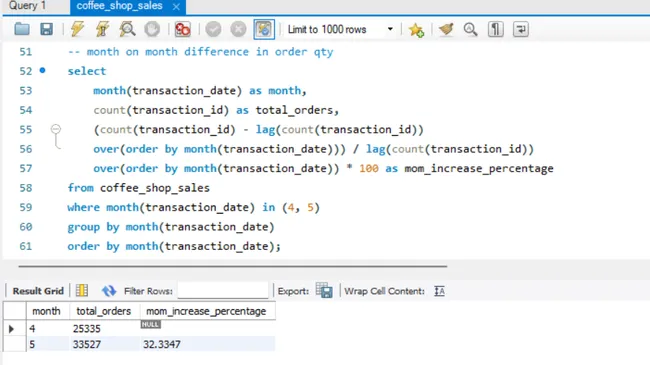Commit transaction checkmark icon

click(213, 29)
